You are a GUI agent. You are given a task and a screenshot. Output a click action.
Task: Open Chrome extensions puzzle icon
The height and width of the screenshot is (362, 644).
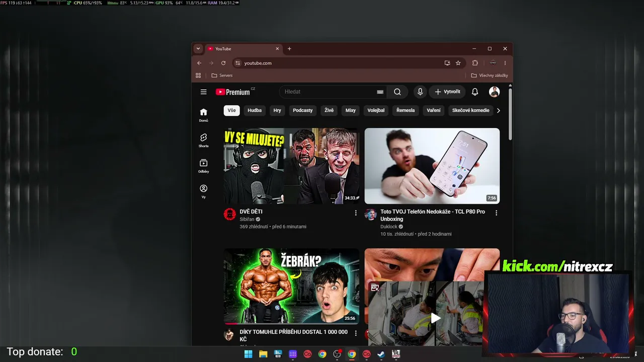click(x=475, y=63)
